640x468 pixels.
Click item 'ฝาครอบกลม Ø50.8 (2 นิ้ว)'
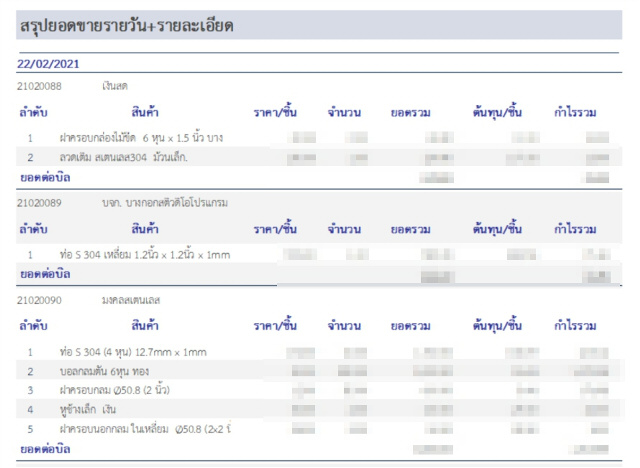tap(115, 390)
